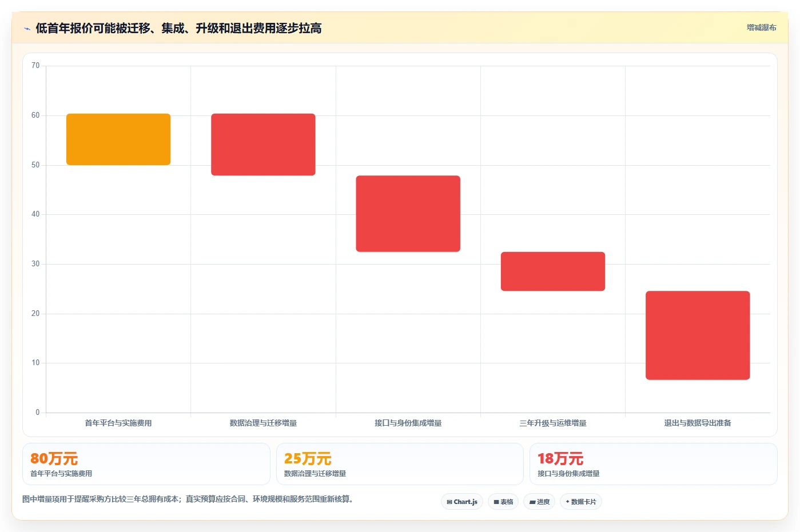The height and width of the screenshot is (532, 800).
Task: Click y-axis value 0
Action: [38, 413]
